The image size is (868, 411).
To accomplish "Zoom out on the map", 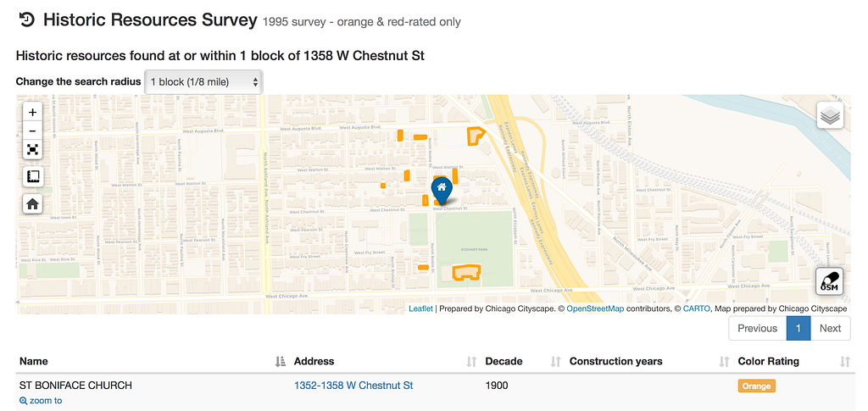I will click(32, 131).
